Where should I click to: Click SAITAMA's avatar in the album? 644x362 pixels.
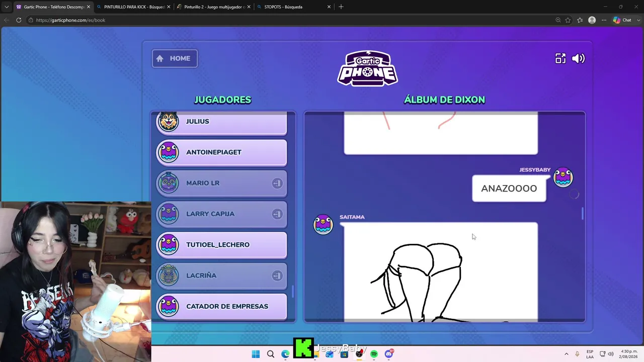tap(323, 224)
